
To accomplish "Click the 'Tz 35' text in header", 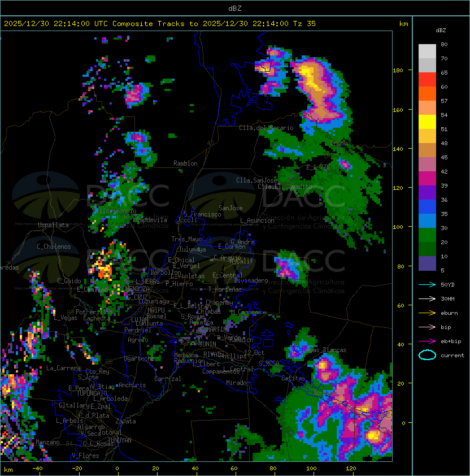I will tap(304, 24).
